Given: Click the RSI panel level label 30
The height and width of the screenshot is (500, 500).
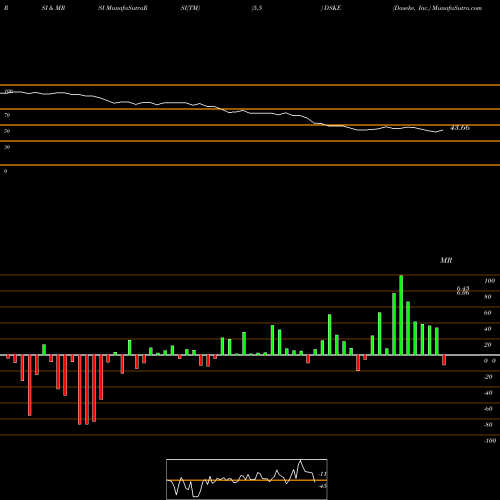Looking at the screenshot, I should click(x=7, y=147).
